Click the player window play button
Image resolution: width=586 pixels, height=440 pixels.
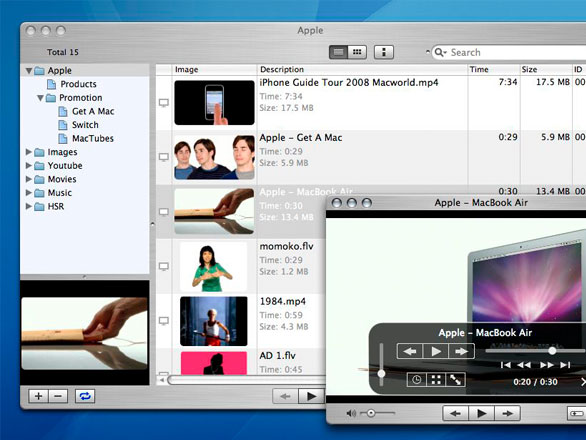(x=481, y=413)
